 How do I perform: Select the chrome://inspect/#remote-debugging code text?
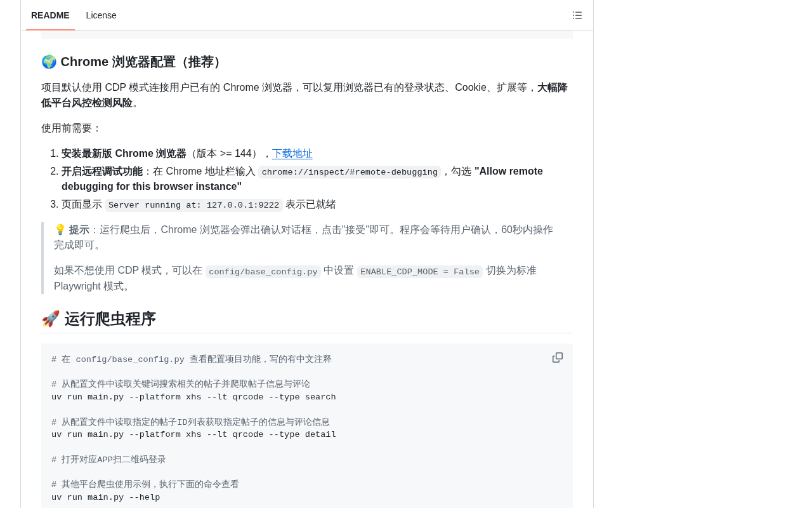[350, 172]
